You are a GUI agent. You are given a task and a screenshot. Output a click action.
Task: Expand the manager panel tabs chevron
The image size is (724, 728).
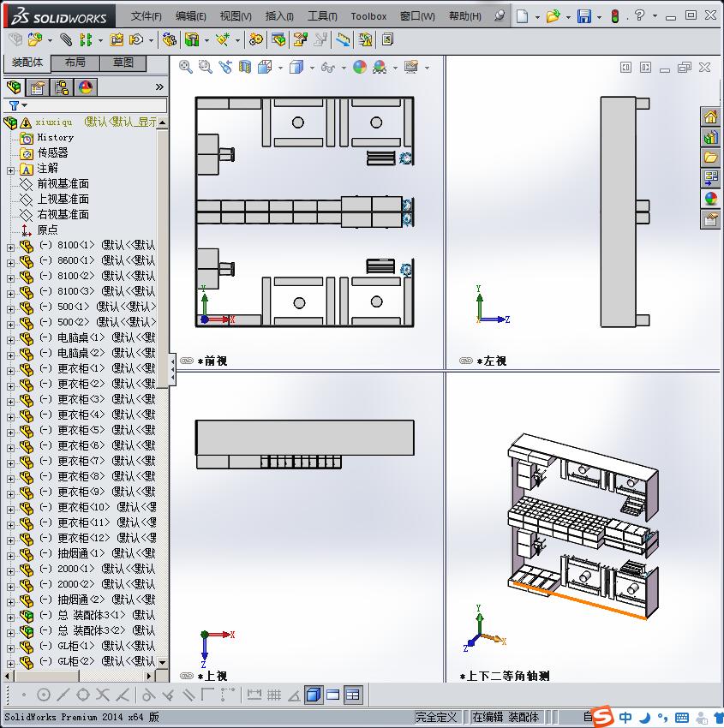[x=159, y=87]
